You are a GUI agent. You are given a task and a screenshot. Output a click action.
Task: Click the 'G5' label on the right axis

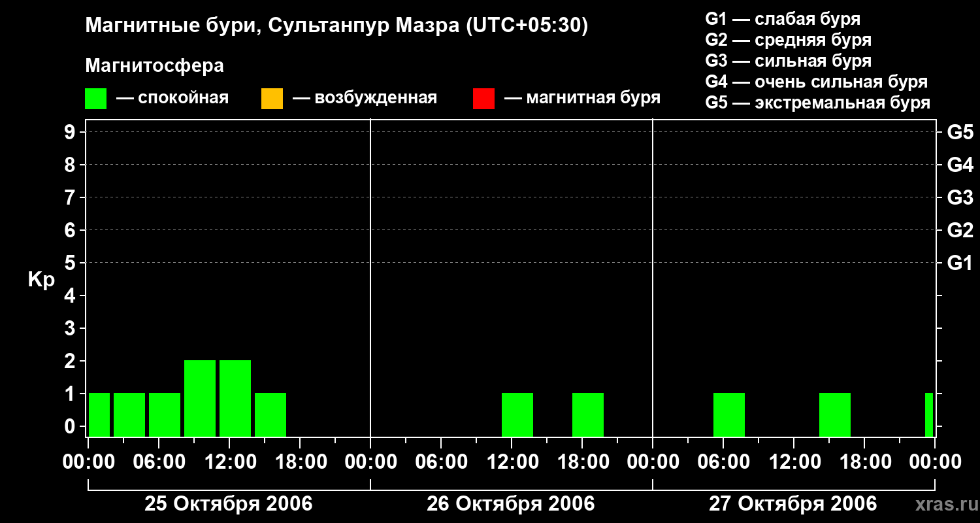(x=960, y=133)
